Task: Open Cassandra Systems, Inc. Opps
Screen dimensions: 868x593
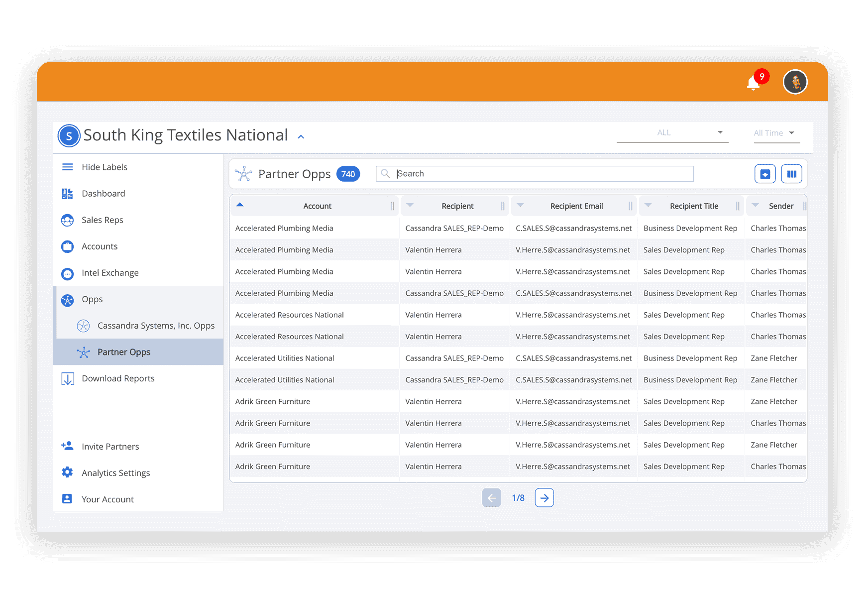Action: point(156,326)
